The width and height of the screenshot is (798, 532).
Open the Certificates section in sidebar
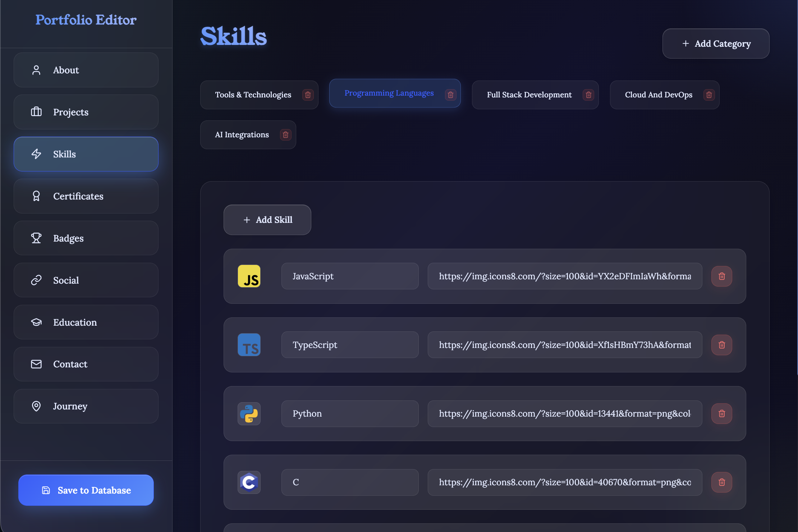coord(86,196)
